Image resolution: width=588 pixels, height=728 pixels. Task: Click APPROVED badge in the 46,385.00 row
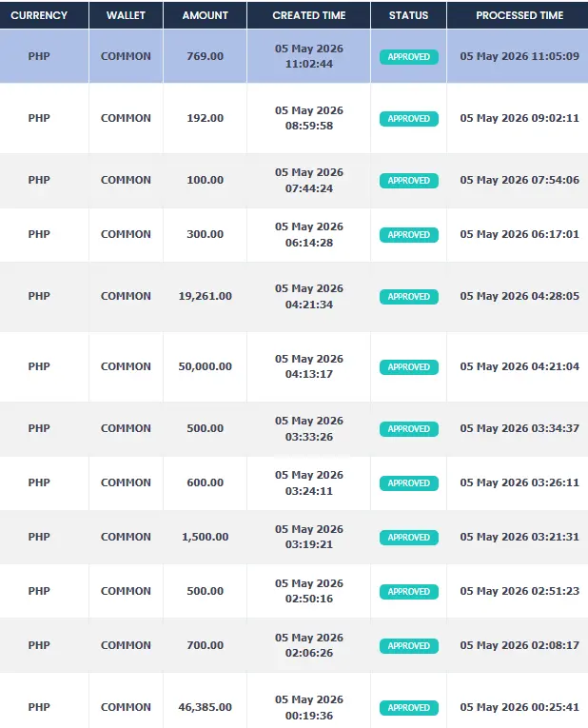[409, 708]
